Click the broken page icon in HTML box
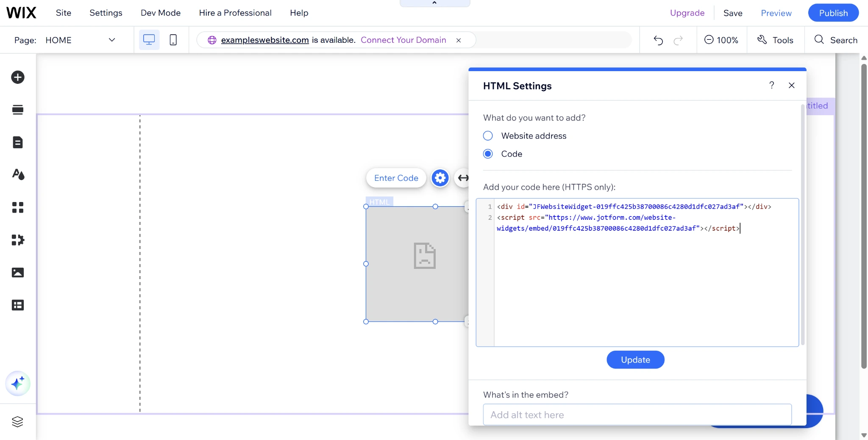Image resolution: width=868 pixels, height=440 pixels. [425, 256]
